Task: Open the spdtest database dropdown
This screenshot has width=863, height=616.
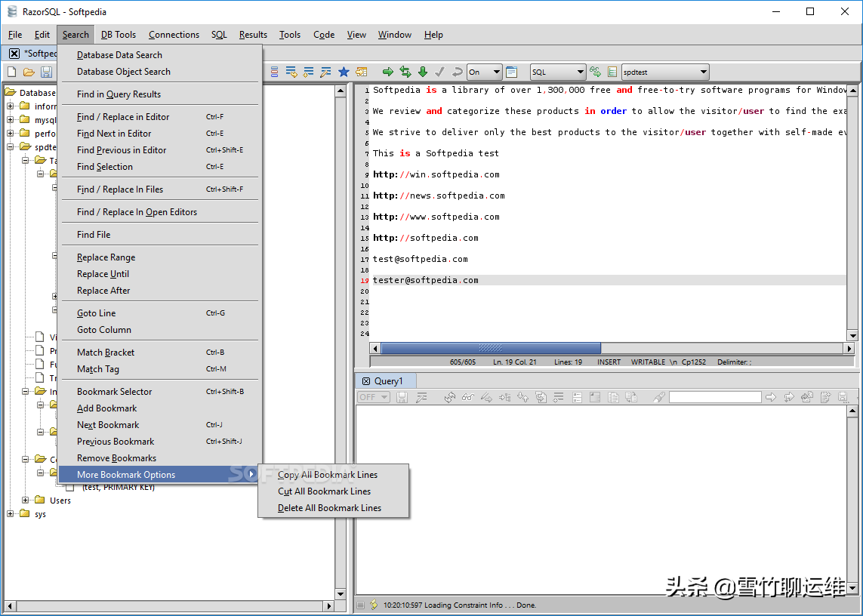Action: (x=664, y=72)
